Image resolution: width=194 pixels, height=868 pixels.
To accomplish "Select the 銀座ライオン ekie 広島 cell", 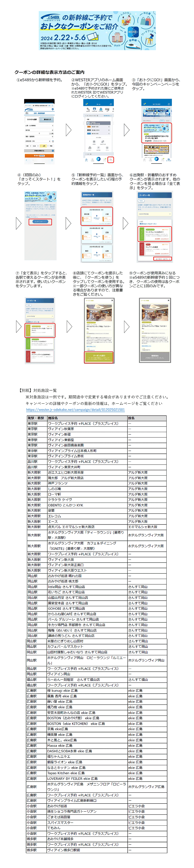I will pos(87,762).
